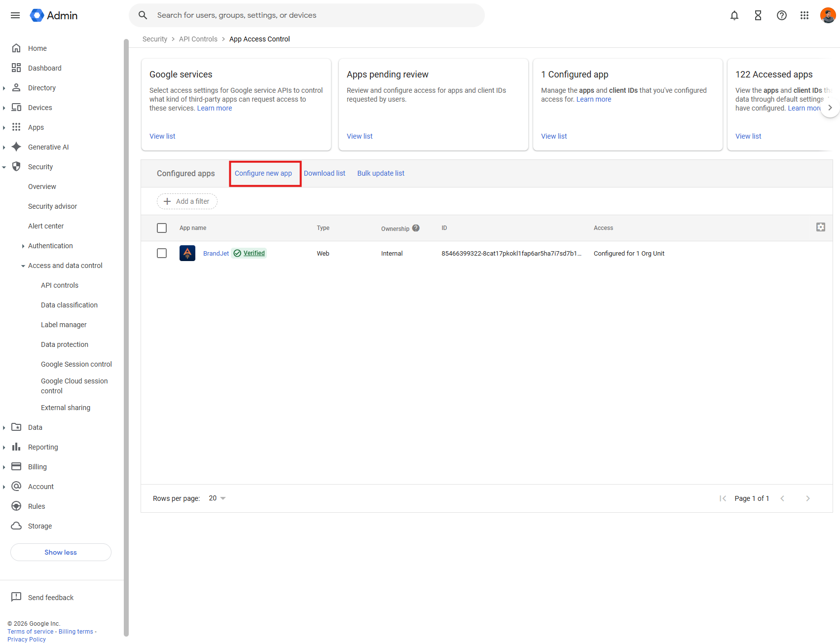Viewport: 840px width, 643px height.
Task: Click Bulk update list link
Action: point(381,173)
